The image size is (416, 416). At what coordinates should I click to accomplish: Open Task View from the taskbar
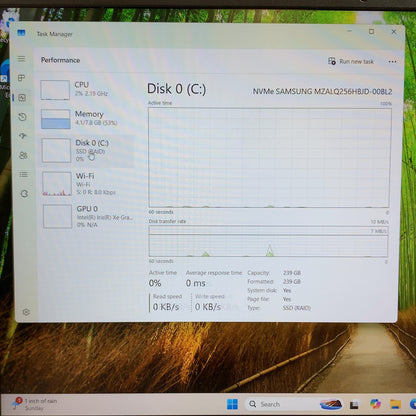pos(354,404)
